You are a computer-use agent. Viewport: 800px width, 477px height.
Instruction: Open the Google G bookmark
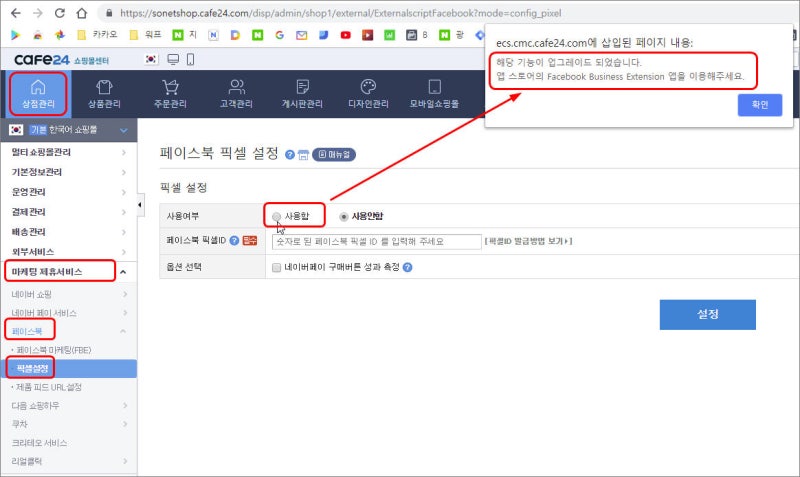[x=279, y=35]
